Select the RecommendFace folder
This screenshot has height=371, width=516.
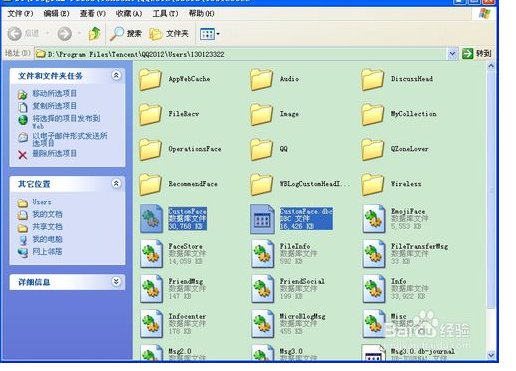178,184
